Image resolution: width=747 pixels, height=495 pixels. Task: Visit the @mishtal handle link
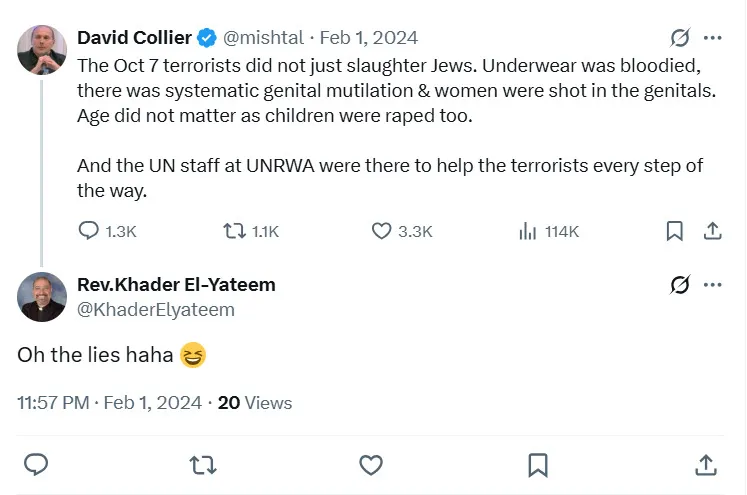(x=265, y=38)
